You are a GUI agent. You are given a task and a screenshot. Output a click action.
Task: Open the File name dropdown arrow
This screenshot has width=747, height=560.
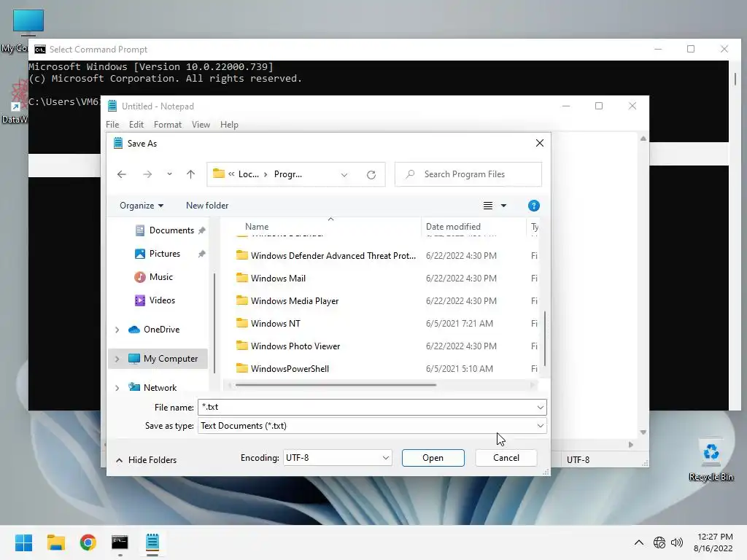coord(541,407)
